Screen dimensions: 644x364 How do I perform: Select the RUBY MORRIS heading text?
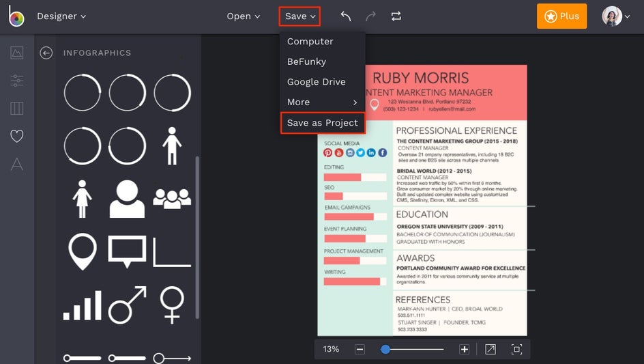tap(420, 78)
